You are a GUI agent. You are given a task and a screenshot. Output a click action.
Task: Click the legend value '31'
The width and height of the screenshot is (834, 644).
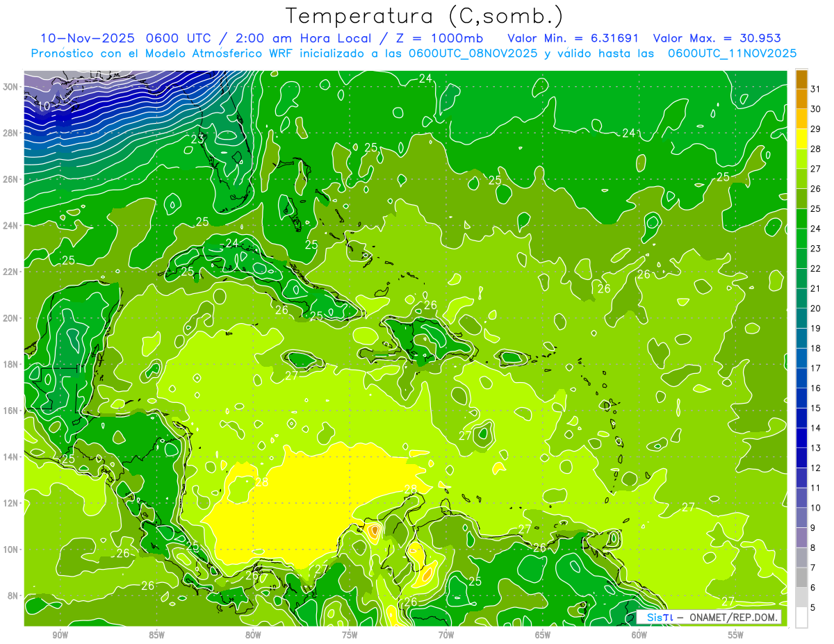(x=815, y=89)
